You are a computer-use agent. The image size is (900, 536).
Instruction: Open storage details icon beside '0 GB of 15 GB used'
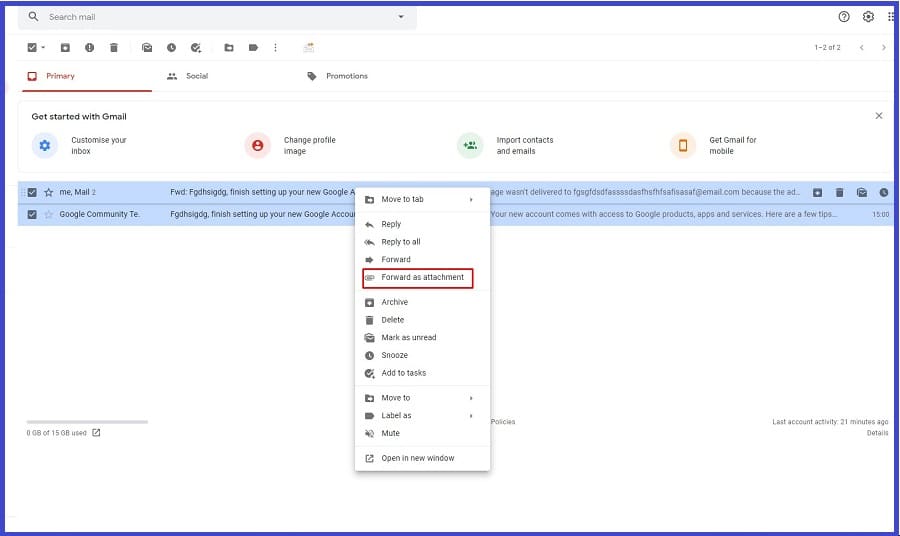coord(96,433)
